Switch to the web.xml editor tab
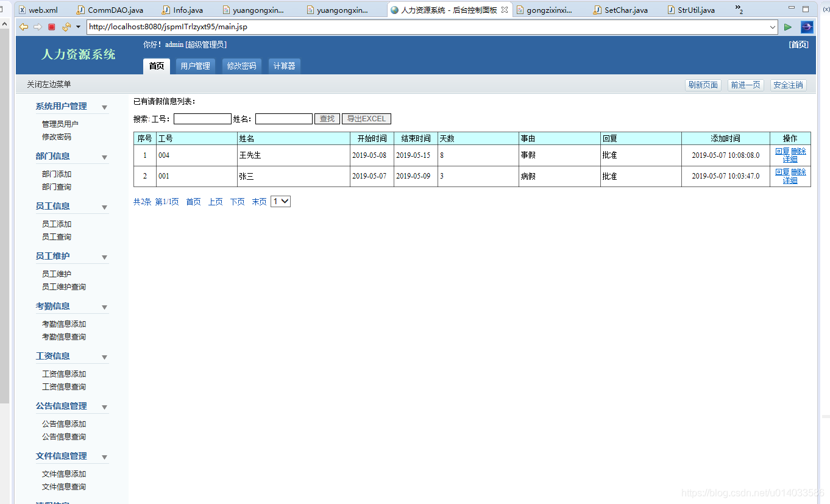The height and width of the screenshot is (504, 830). (38, 10)
